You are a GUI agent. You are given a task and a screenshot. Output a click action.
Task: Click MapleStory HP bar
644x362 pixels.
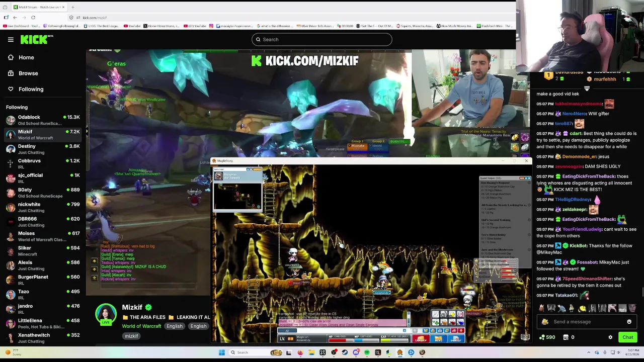coord(341,340)
